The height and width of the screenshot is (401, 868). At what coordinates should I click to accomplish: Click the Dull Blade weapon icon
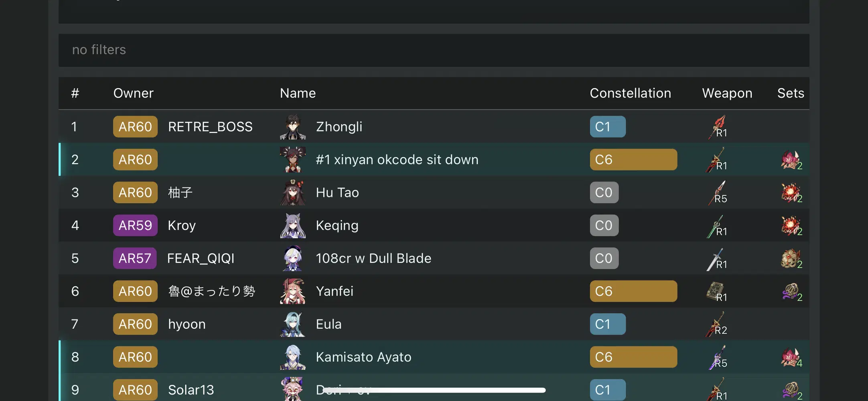click(716, 259)
